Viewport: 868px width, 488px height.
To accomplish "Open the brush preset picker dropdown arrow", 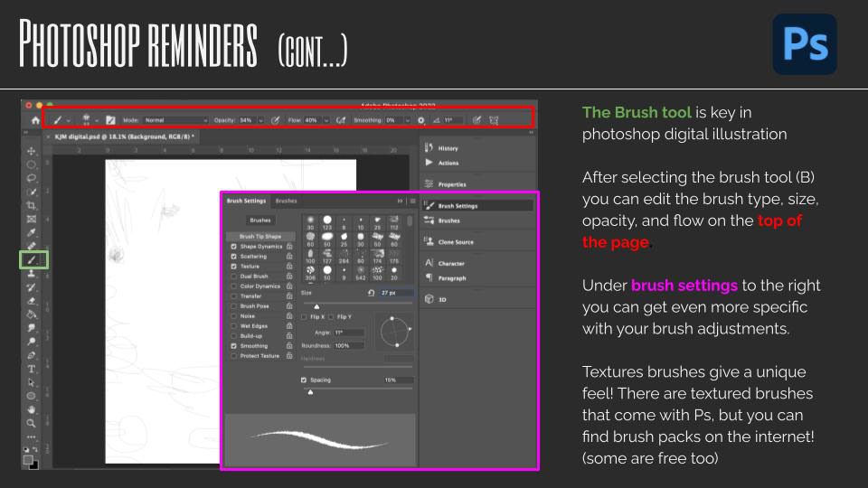I will (97, 120).
